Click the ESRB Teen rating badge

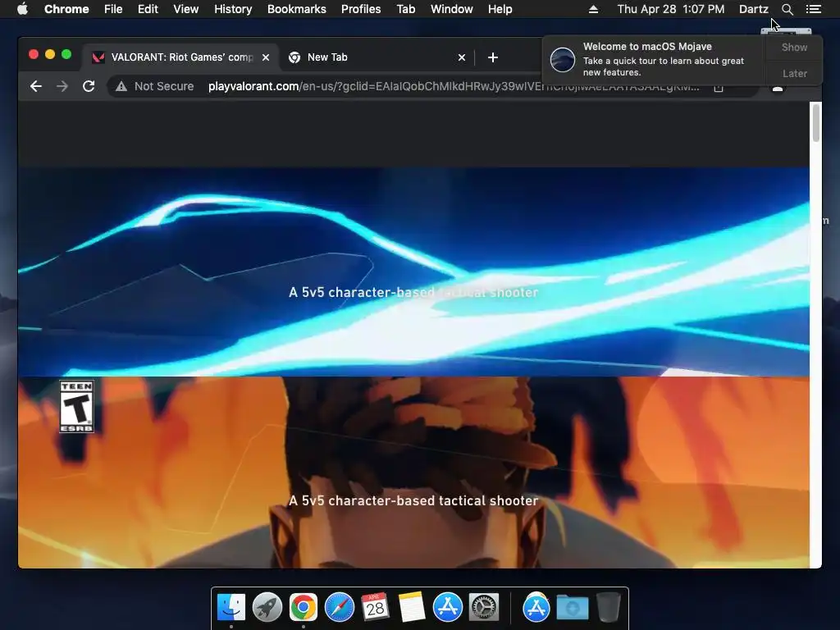tap(76, 407)
